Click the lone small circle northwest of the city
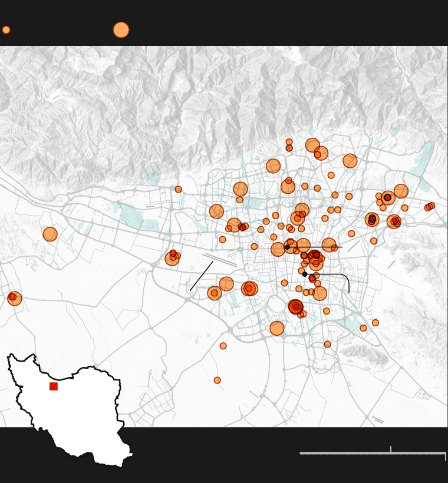Viewport: 448px width, 483px height. pos(179,190)
